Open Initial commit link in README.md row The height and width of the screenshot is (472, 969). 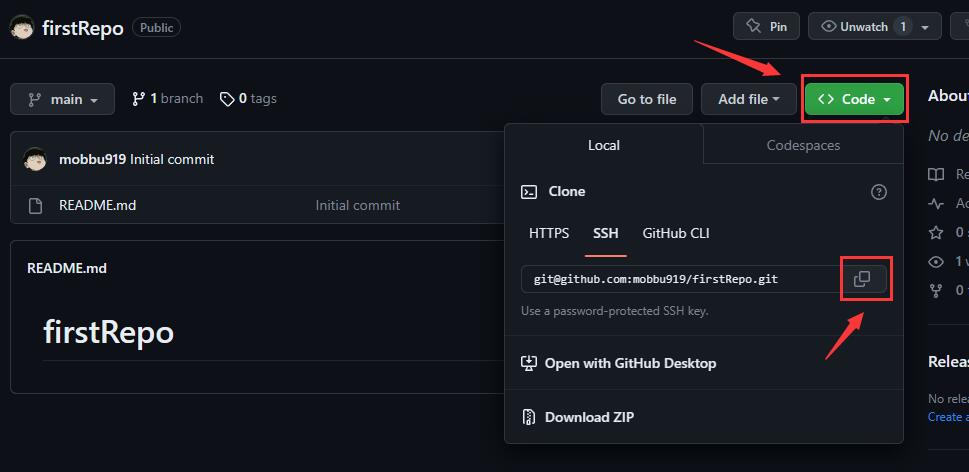358,205
